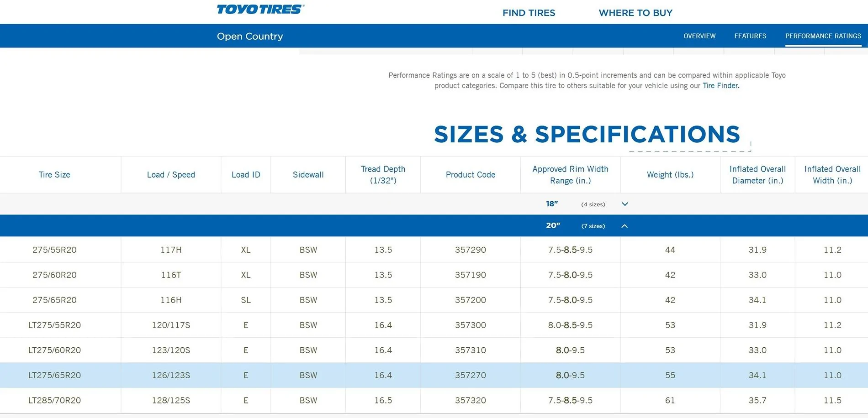Click overall diameter value 35.7
This screenshot has width=868, height=418.
pyautogui.click(x=757, y=400)
